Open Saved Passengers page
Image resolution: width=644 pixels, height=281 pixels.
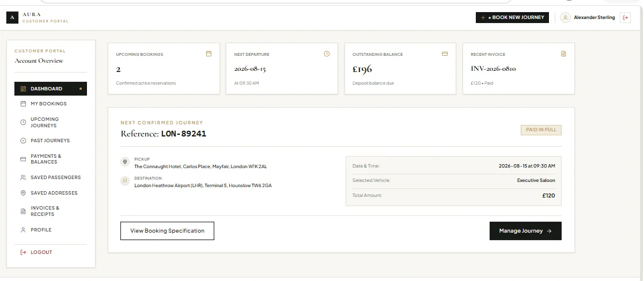pyautogui.click(x=51, y=177)
